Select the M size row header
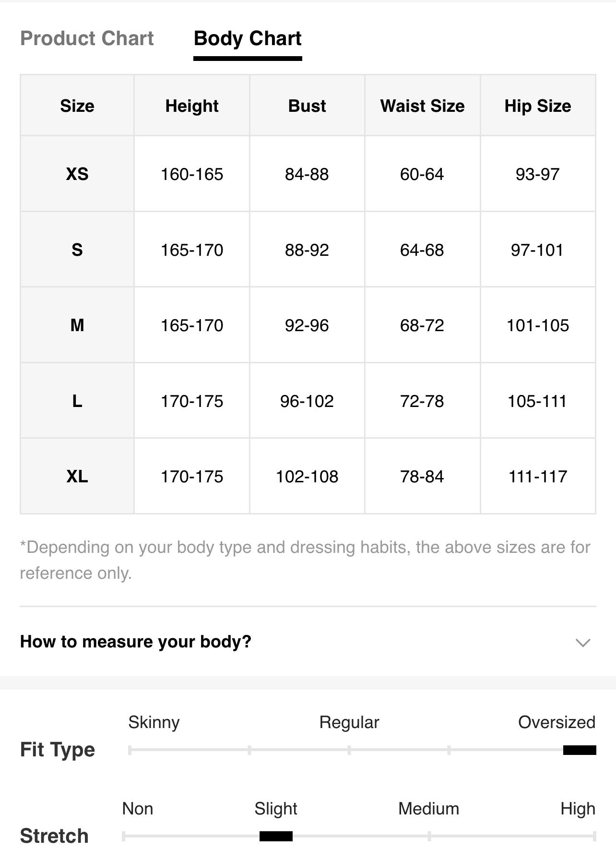This screenshot has height=861, width=616. (x=77, y=325)
